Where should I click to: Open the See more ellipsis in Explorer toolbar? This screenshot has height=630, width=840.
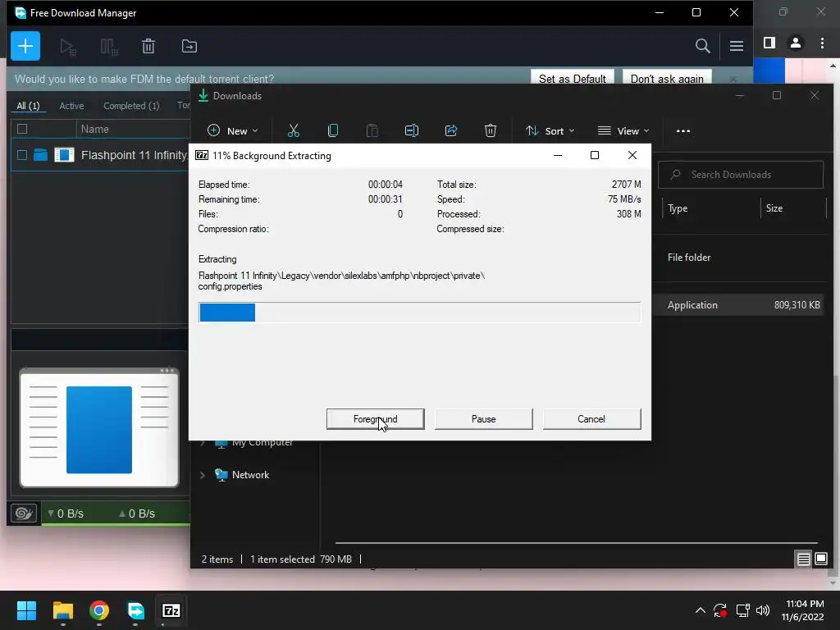pyautogui.click(x=683, y=130)
